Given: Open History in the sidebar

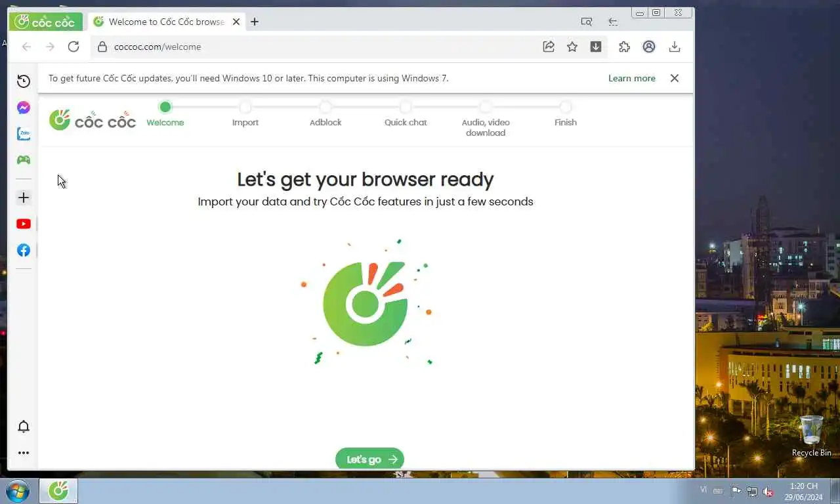Looking at the screenshot, I should point(24,81).
